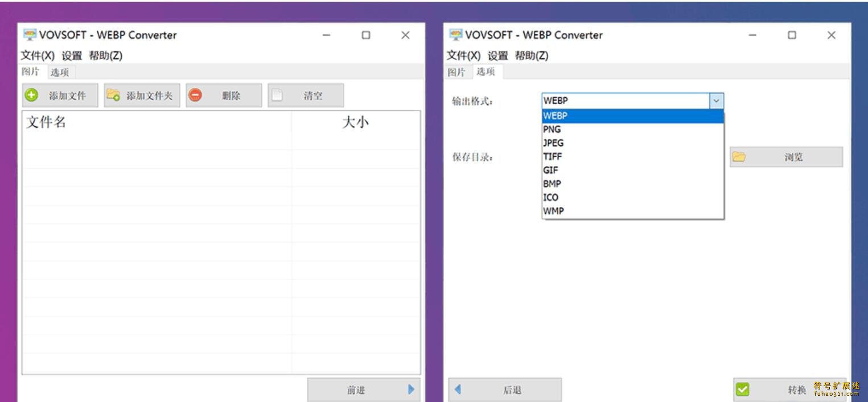Click the blue left arrow on 后退
Image resolution: width=868 pixels, height=402 pixels.
point(458,389)
